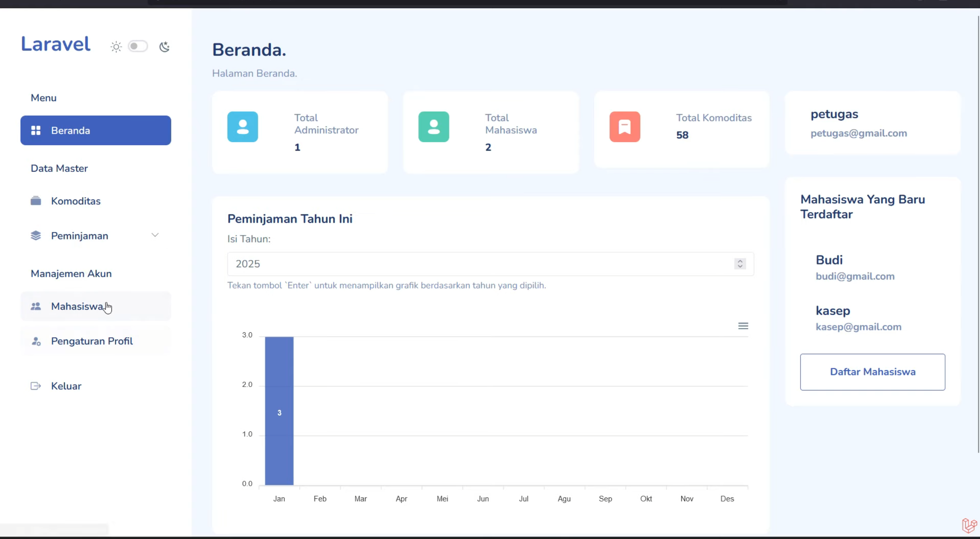980x539 pixels.
Task: Click the January bar in chart
Action: (x=279, y=411)
